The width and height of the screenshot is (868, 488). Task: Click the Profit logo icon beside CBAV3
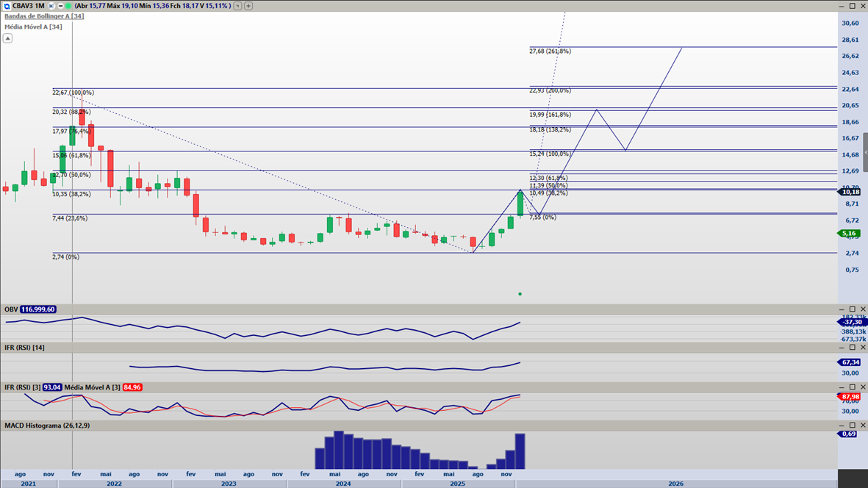pyautogui.click(x=6, y=6)
